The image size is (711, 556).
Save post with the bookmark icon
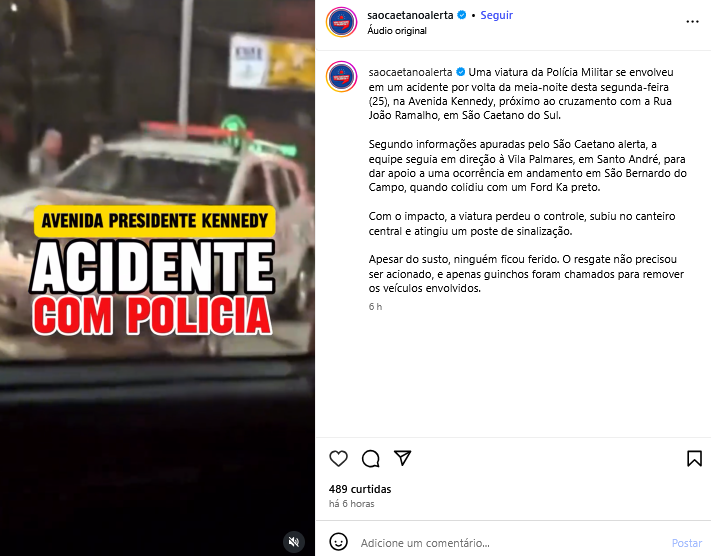pos(694,458)
